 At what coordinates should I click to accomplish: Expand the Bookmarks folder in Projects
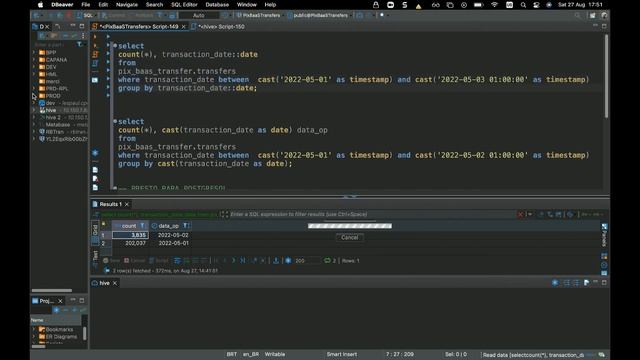click(34, 329)
